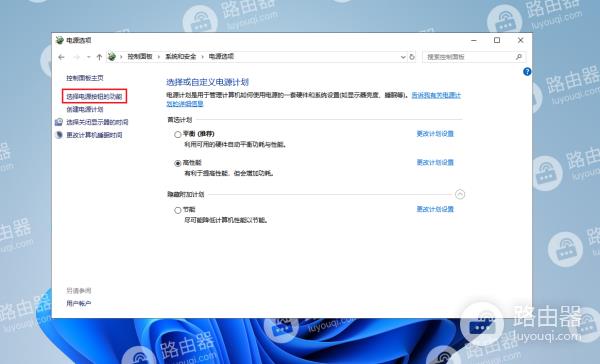Go up one level with up arrow
The height and width of the screenshot is (364, 600).
tap(99, 57)
